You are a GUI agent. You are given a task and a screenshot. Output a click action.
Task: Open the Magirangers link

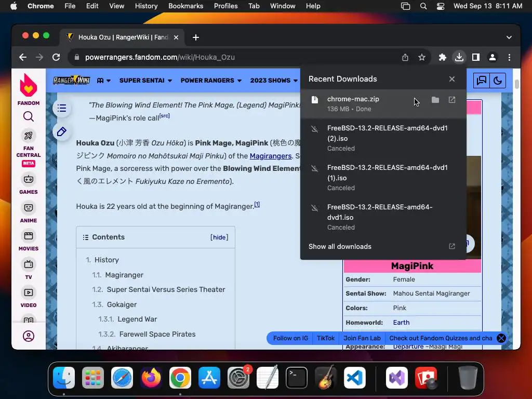(x=270, y=156)
